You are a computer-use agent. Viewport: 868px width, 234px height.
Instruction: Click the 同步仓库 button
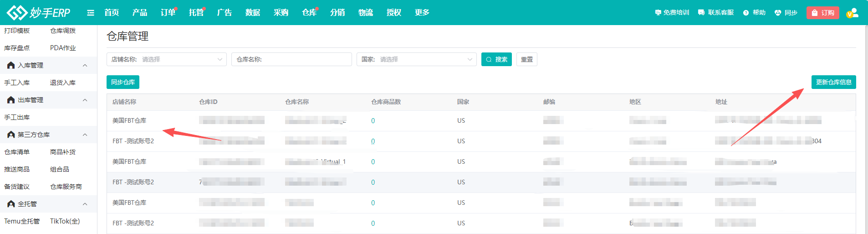click(x=123, y=82)
